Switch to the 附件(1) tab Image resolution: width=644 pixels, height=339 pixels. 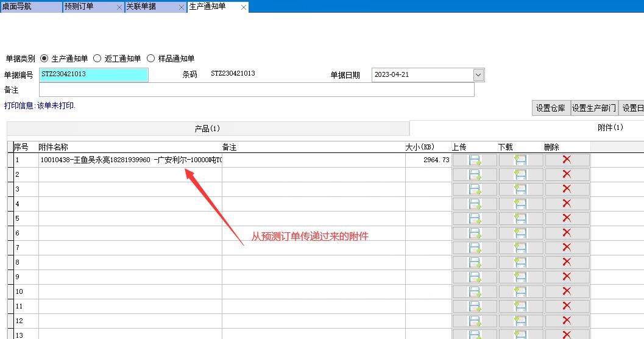609,128
